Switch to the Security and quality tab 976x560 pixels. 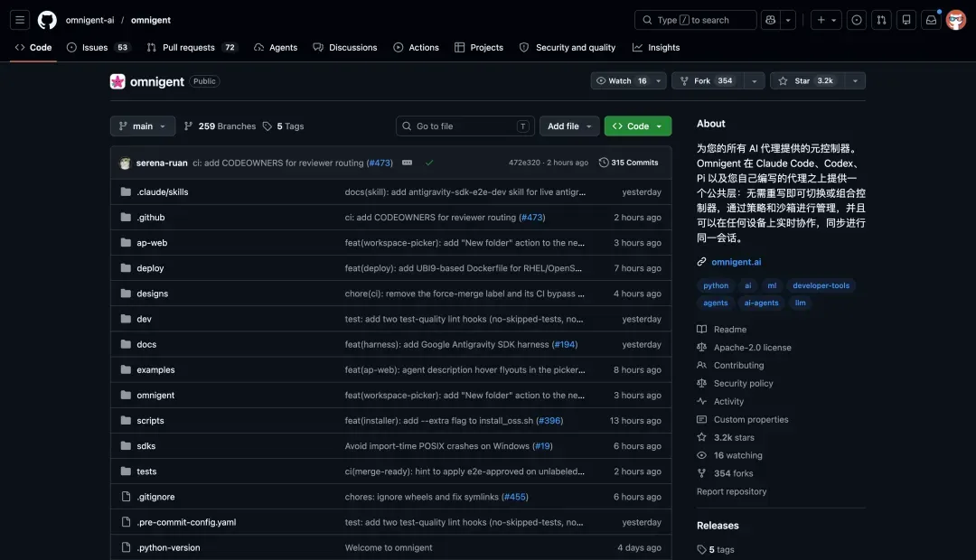568,47
